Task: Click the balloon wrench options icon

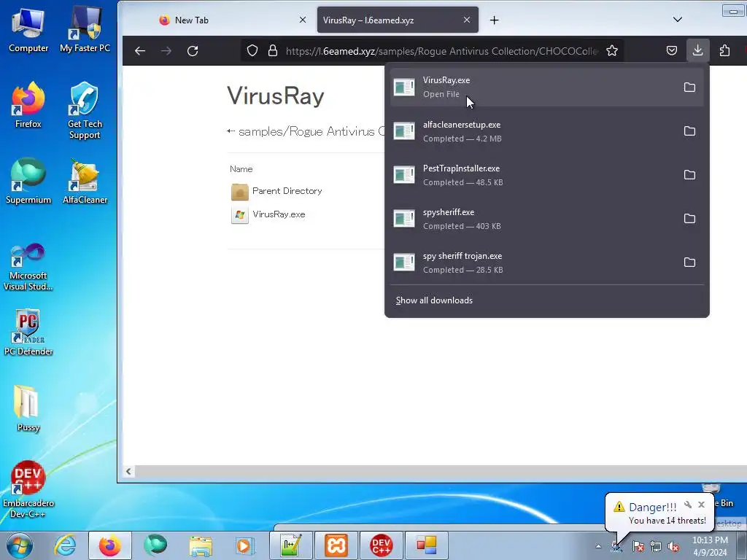Action: pyautogui.click(x=687, y=505)
